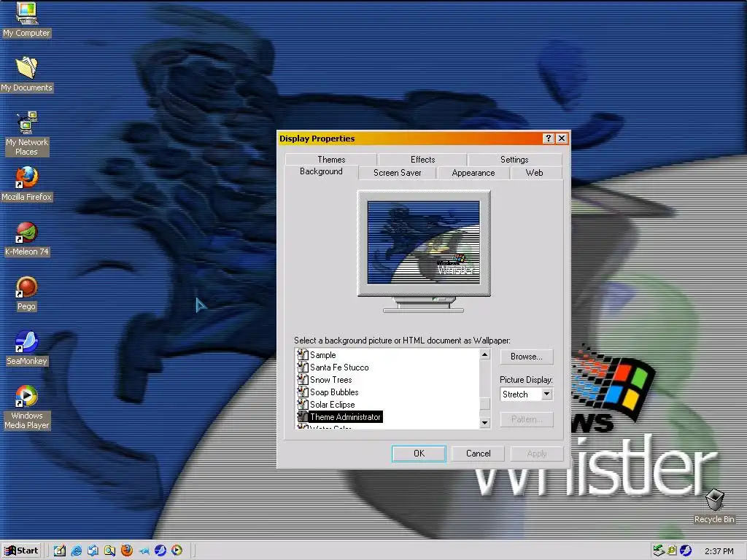Screen dimensions: 747x560
Task: Select the Theme Administrator wallpaper
Action: pos(345,417)
